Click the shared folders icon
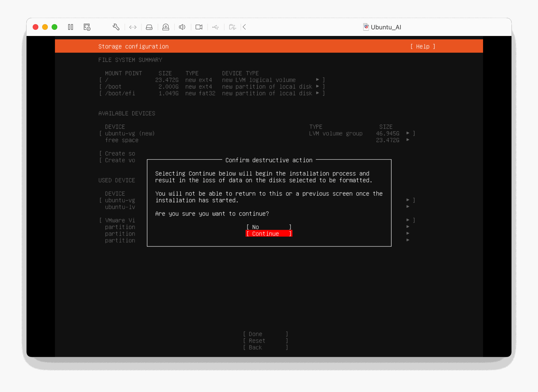The height and width of the screenshot is (392, 538). pyautogui.click(x=232, y=27)
